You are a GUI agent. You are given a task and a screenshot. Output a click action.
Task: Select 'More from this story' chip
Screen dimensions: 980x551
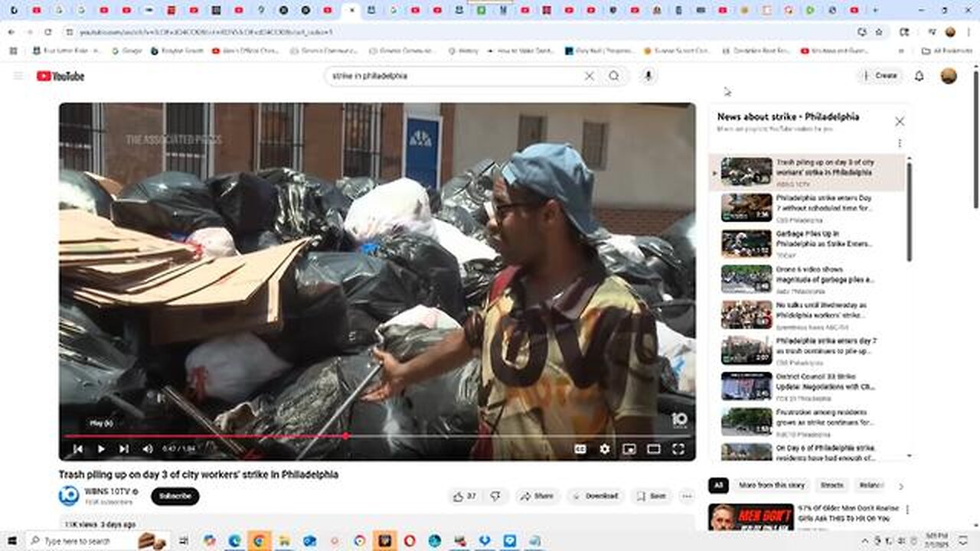pyautogui.click(x=773, y=485)
